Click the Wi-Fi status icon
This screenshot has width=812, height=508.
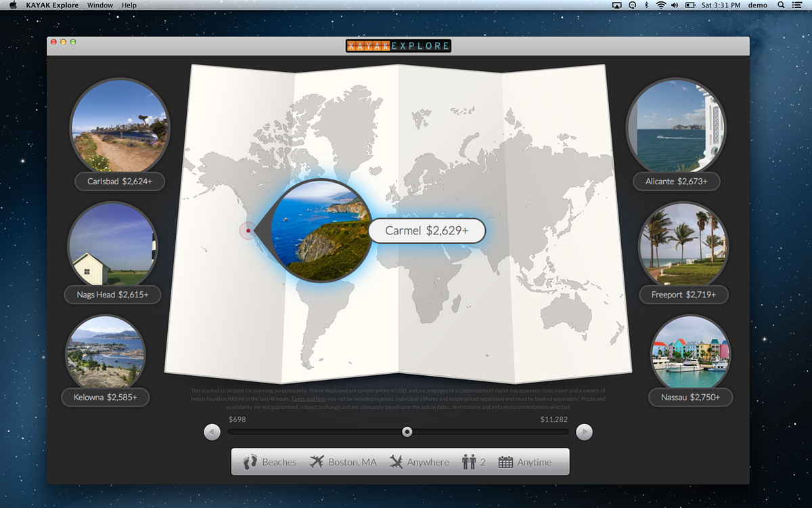(x=660, y=5)
